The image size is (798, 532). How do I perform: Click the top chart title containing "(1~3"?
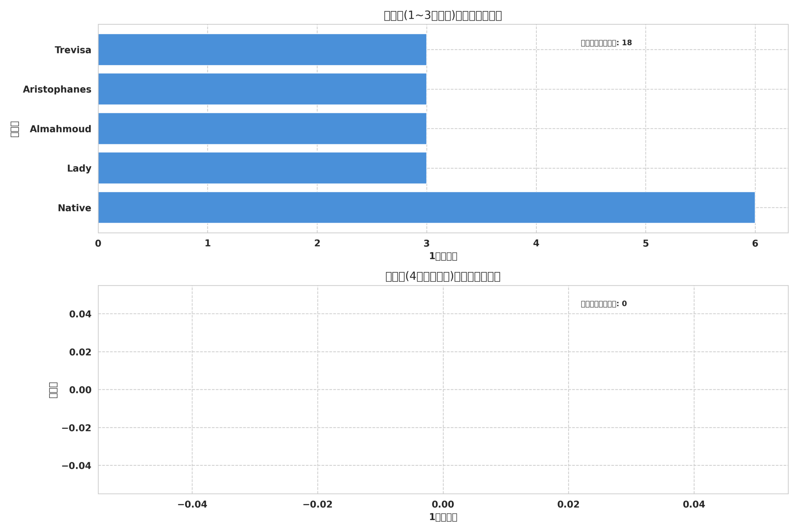click(x=443, y=16)
